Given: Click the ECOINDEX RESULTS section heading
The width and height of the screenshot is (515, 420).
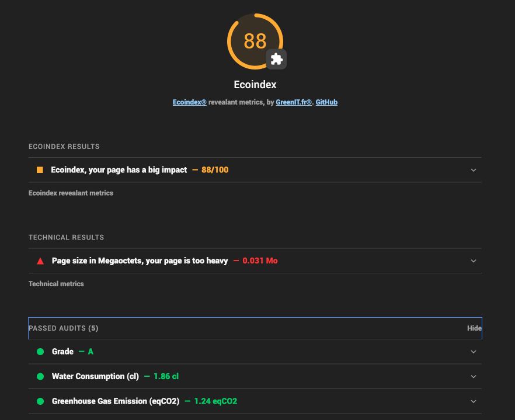Looking at the screenshot, I should (64, 147).
